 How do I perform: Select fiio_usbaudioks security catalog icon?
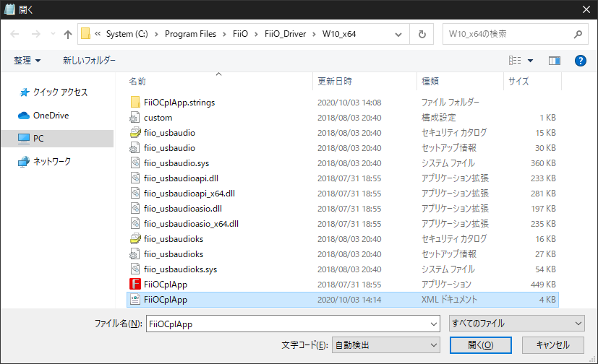(x=135, y=239)
